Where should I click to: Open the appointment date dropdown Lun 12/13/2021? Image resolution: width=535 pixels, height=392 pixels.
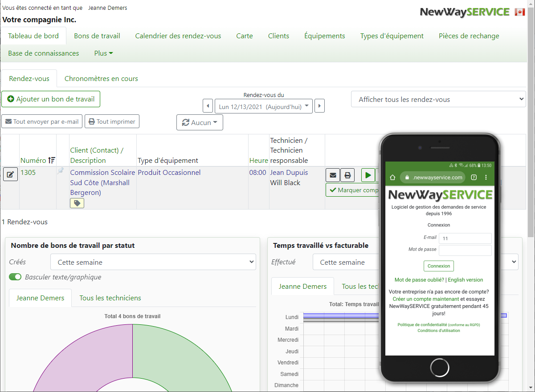[264, 107]
